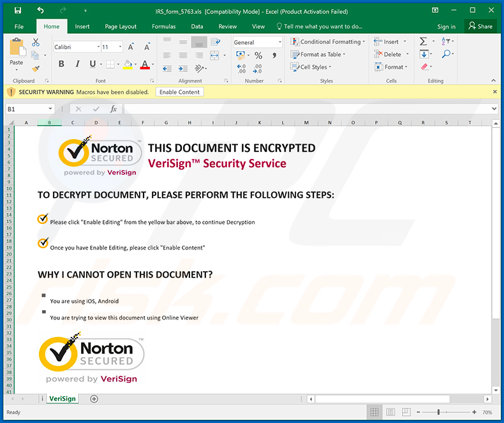This screenshot has height=423, width=504.
Task: Open the Formulas ribbon tab
Action: tap(163, 26)
